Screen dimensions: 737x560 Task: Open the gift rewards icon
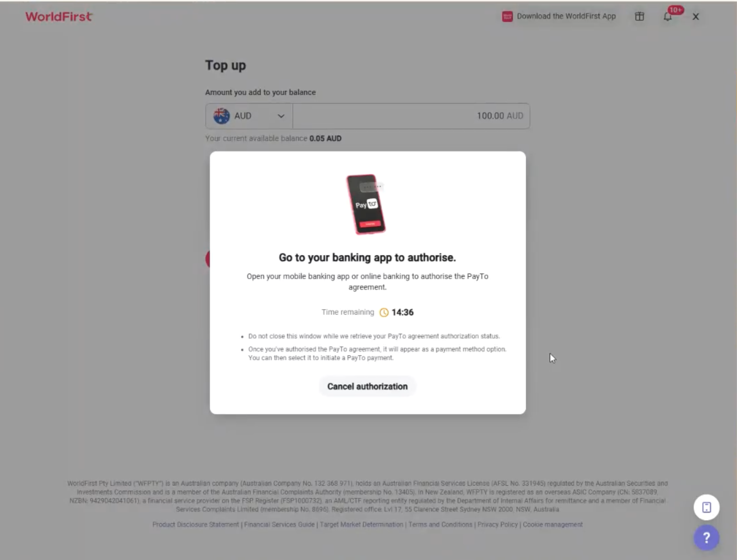coord(639,17)
